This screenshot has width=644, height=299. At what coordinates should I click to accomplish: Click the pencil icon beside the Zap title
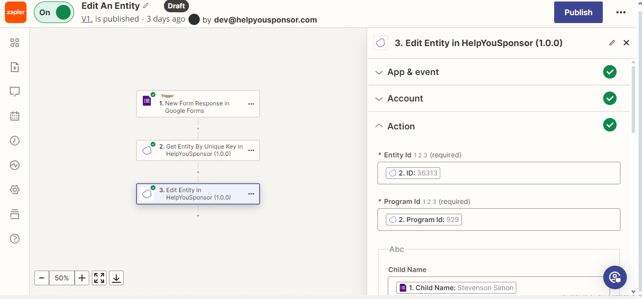click(146, 6)
